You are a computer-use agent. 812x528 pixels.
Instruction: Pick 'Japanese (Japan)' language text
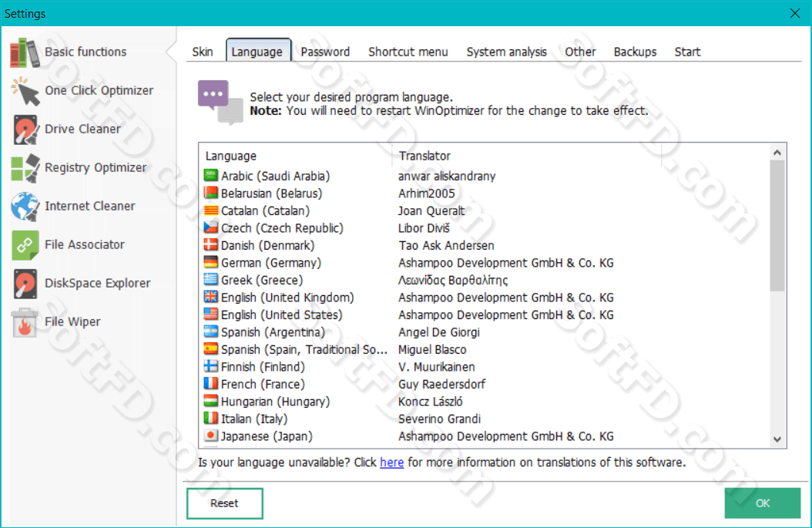(x=267, y=436)
